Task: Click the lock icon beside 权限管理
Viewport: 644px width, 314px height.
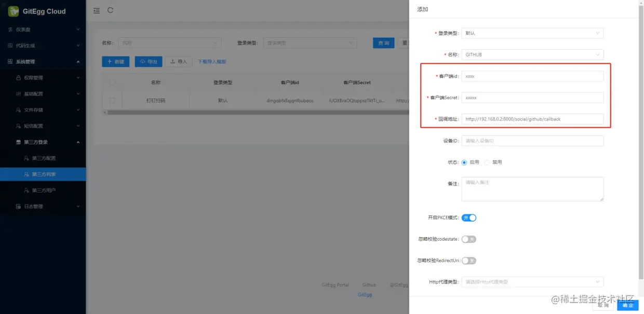Action: [19, 78]
